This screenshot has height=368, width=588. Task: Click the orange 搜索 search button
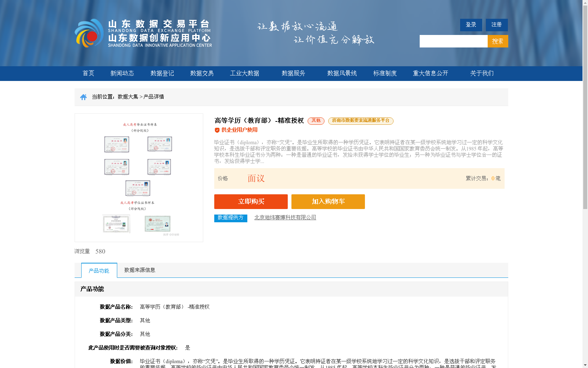(498, 41)
